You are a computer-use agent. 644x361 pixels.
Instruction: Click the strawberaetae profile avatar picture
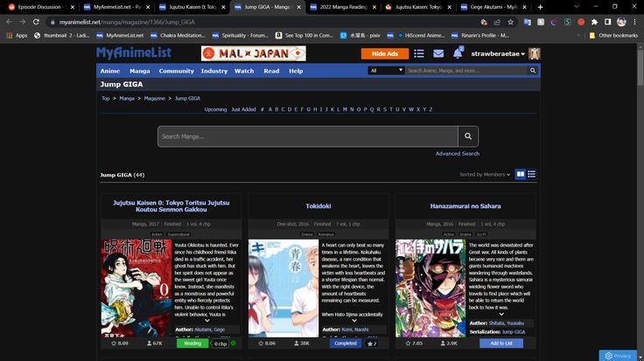[x=534, y=53]
